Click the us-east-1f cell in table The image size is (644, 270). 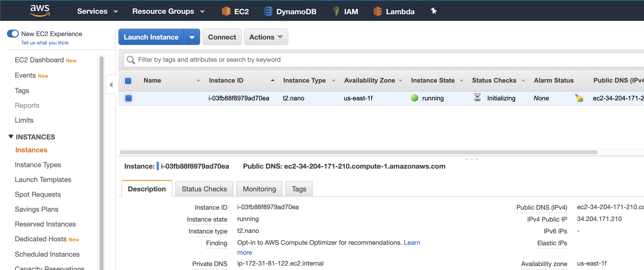(x=358, y=98)
